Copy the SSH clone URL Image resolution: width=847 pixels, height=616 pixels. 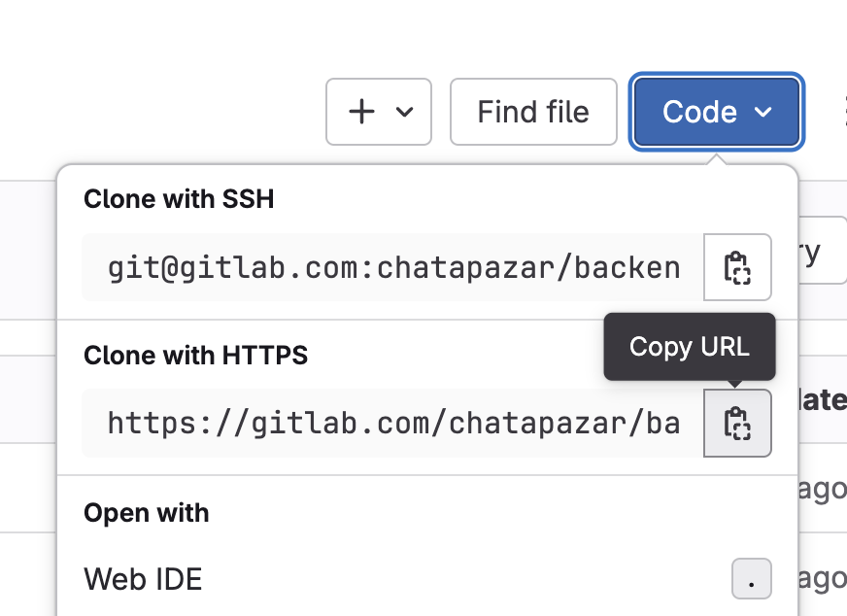737,267
